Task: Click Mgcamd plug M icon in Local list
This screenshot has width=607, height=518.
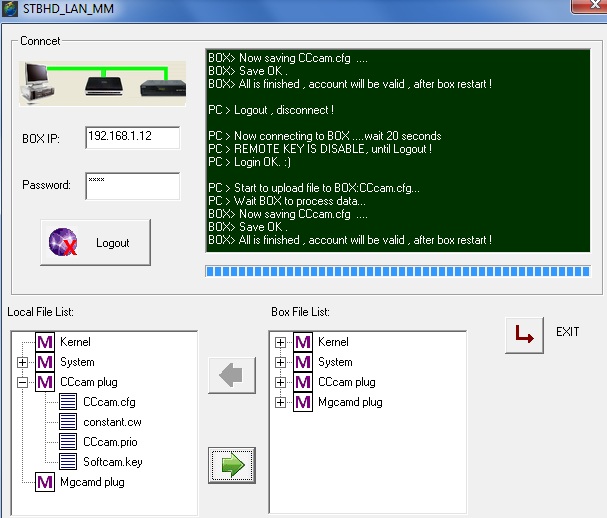Action: 45,482
